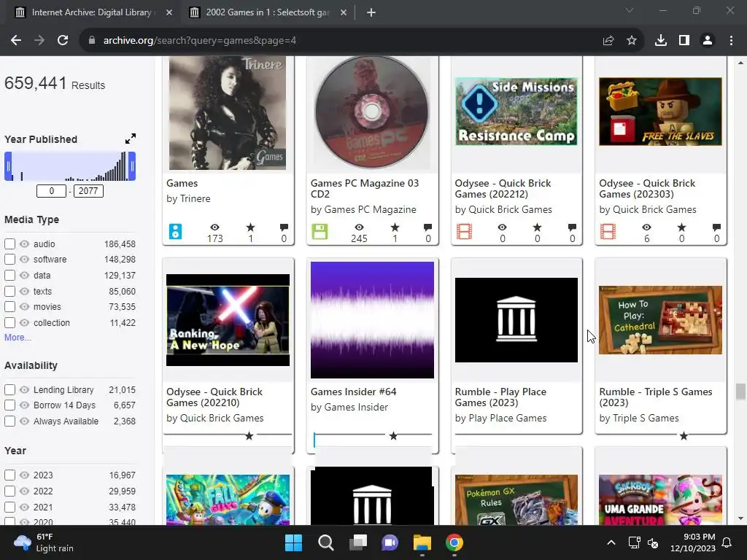
Task: Click left handle of Year Published slider
Action: (8, 166)
